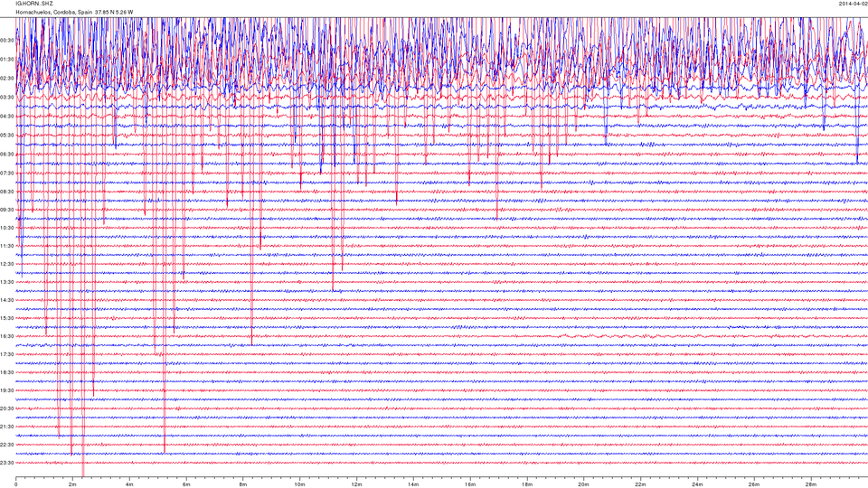Select the 10:30 time row label
Screen dimensions: 868x488
click(x=7, y=228)
